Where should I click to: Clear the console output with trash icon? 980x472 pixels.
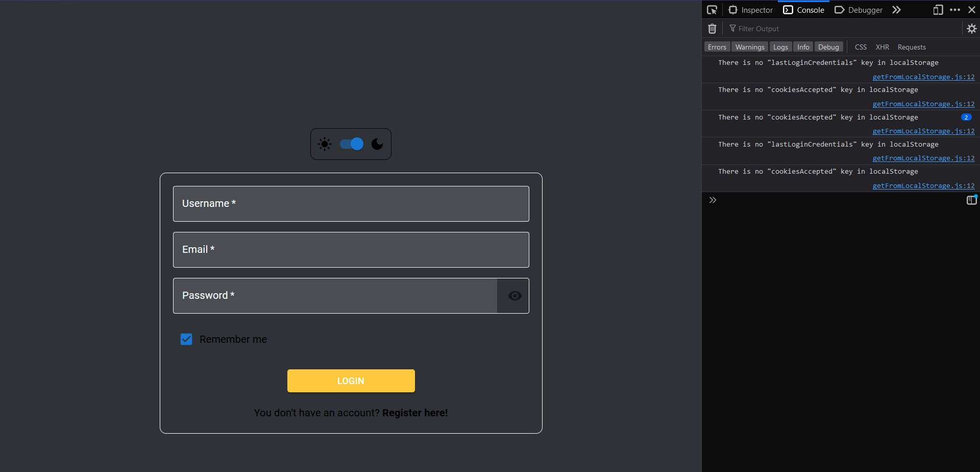(x=712, y=29)
